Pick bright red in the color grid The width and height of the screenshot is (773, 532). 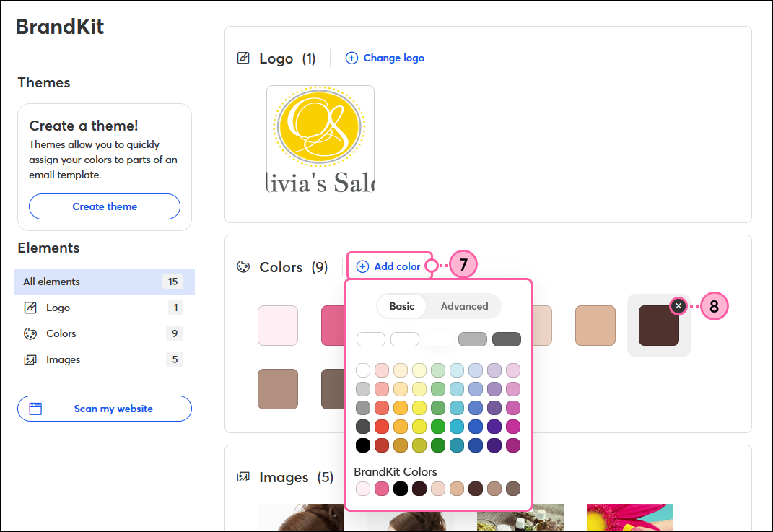click(382, 427)
